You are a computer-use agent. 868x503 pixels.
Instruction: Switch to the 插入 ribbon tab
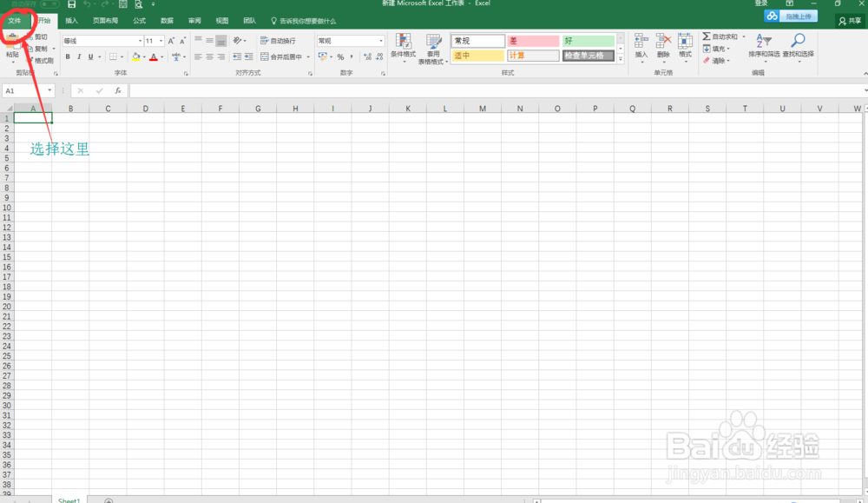point(70,20)
